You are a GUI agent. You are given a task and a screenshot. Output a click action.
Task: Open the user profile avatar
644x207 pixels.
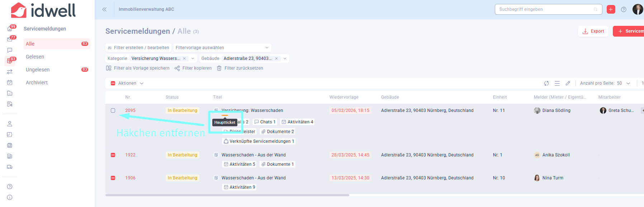pyautogui.click(x=638, y=9)
